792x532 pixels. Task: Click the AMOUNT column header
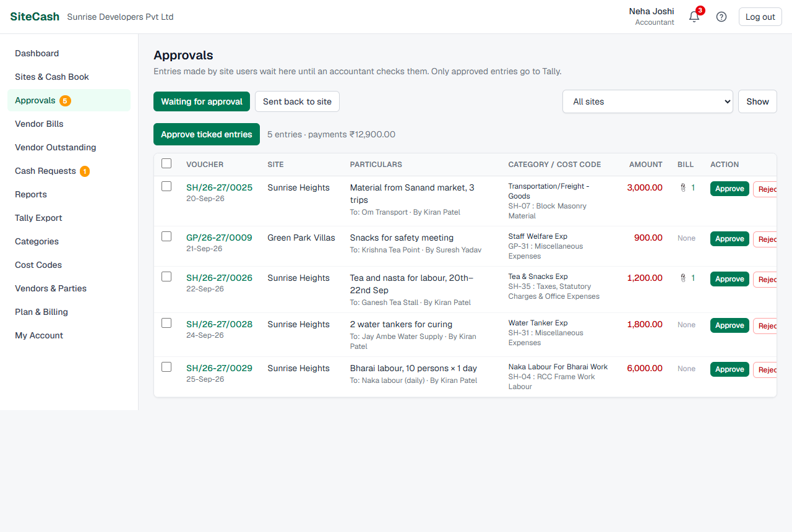(x=646, y=165)
